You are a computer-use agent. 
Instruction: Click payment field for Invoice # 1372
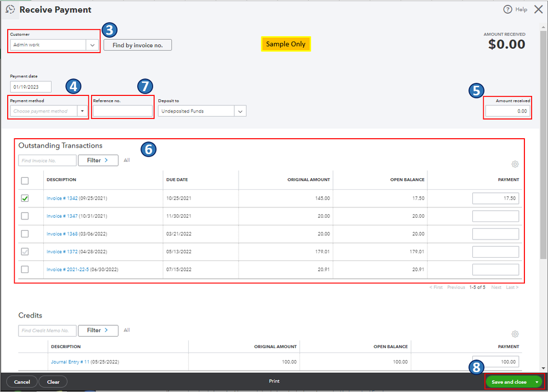click(495, 252)
